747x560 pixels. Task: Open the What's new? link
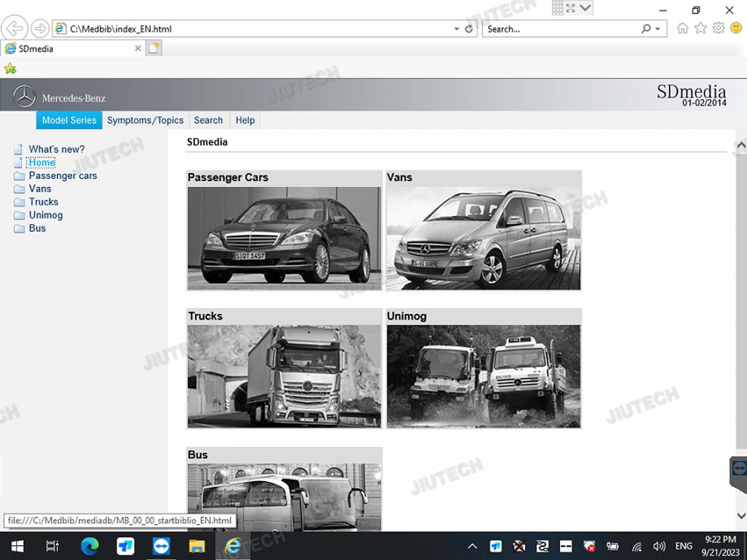(x=56, y=149)
